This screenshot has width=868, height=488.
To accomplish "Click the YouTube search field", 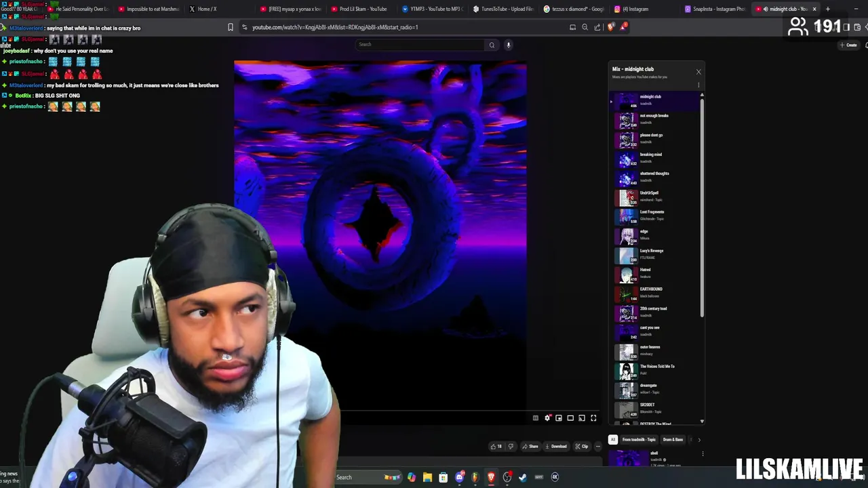I will click(x=420, y=45).
